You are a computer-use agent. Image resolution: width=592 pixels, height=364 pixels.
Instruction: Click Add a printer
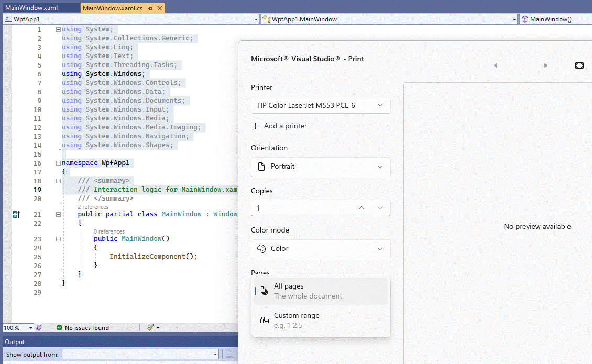(279, 126)
